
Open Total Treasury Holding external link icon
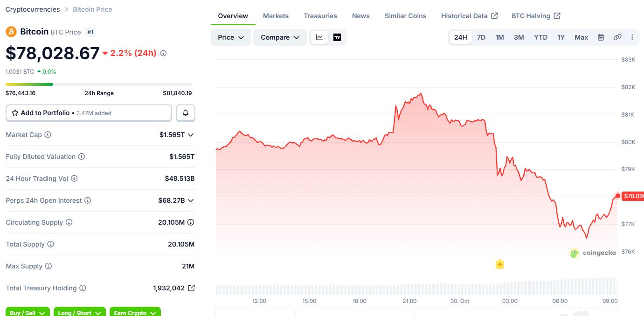191,288
